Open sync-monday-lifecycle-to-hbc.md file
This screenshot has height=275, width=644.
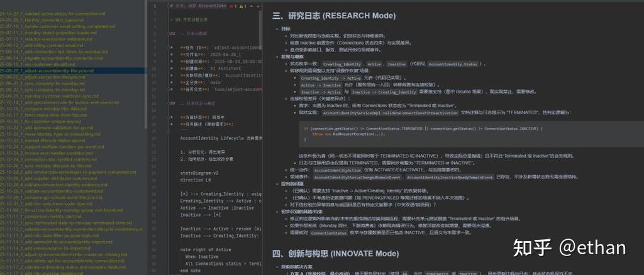[46, 166]
